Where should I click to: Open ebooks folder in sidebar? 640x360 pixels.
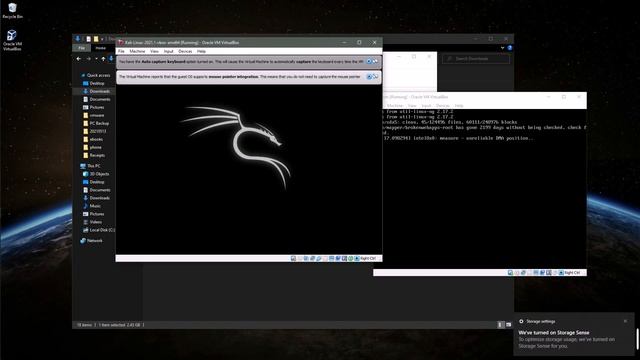pyautogui.click(x=93, y=139)
